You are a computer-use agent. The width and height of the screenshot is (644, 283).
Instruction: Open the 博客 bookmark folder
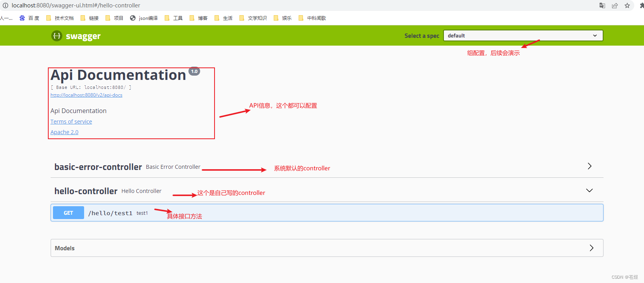[x=199, y=18]
